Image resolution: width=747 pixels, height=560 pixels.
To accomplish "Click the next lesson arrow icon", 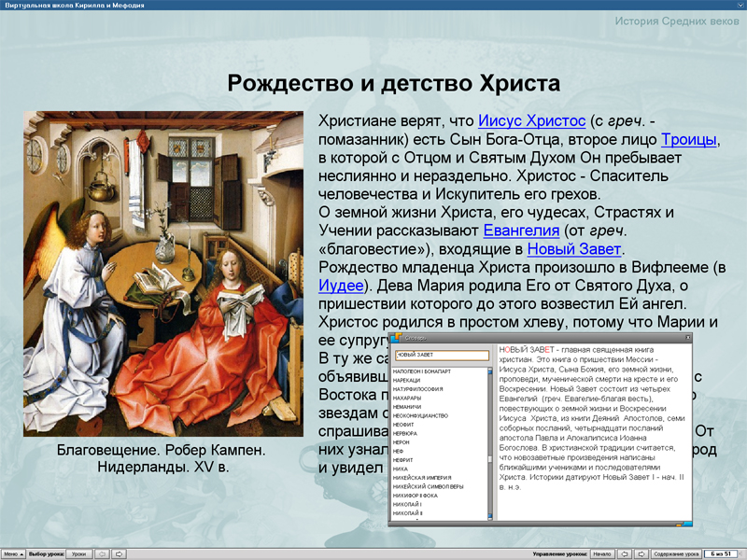I will point(120,553).
